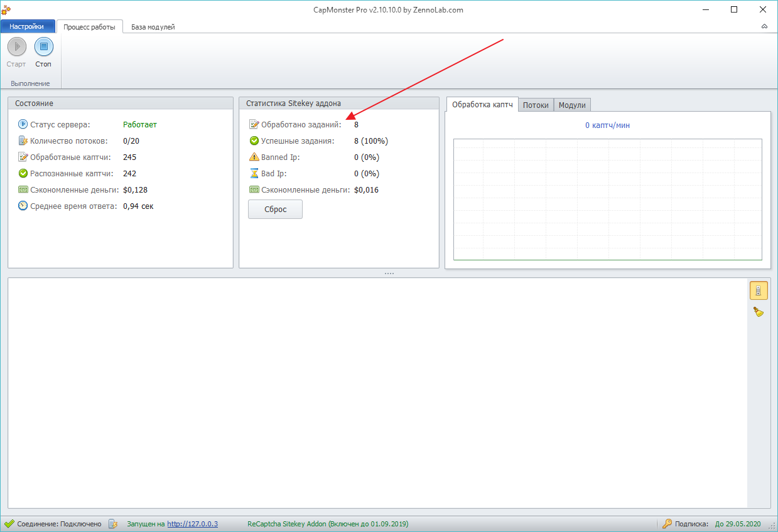Click the Старт play icon
This screenshot has width=778, height=532.
[17, 46]
